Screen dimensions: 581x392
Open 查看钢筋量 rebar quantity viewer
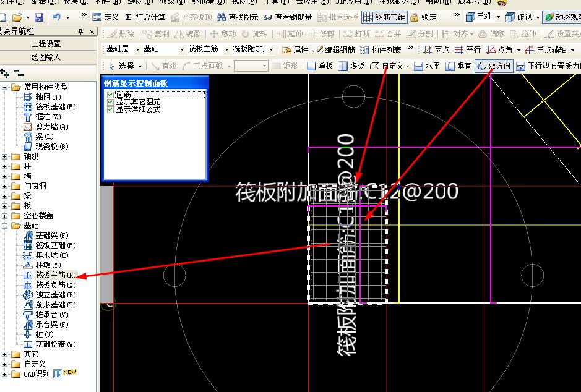pos(291,17)
